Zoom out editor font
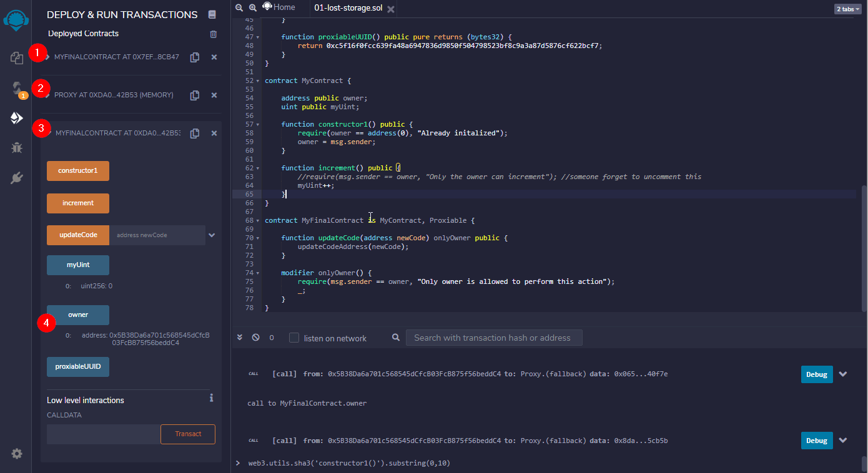This screenshot has width=868, height=473. pyautogui.click(x=239, y=7)
